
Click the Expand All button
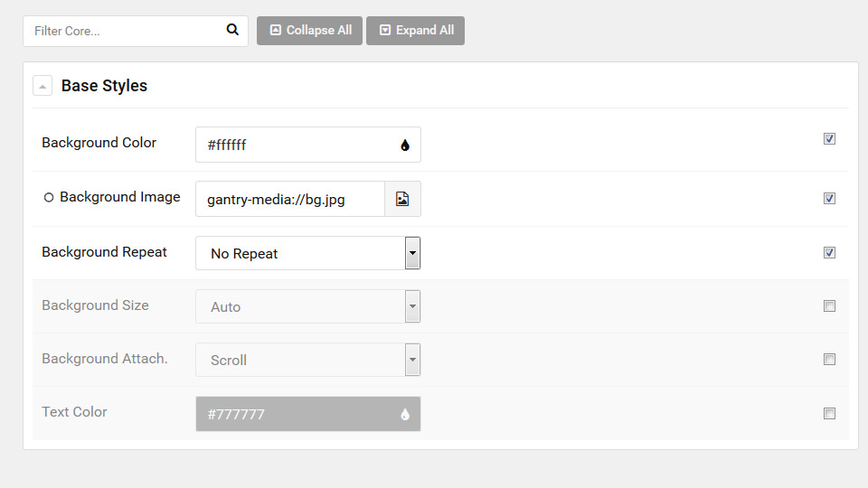pyautogui.click(x=415, y=31)
